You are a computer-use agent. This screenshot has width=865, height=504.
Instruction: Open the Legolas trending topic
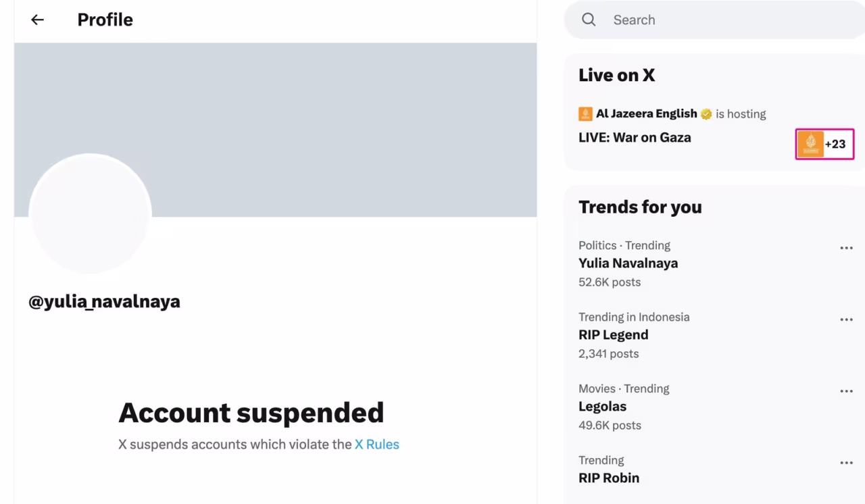click(x=602, y=407)
